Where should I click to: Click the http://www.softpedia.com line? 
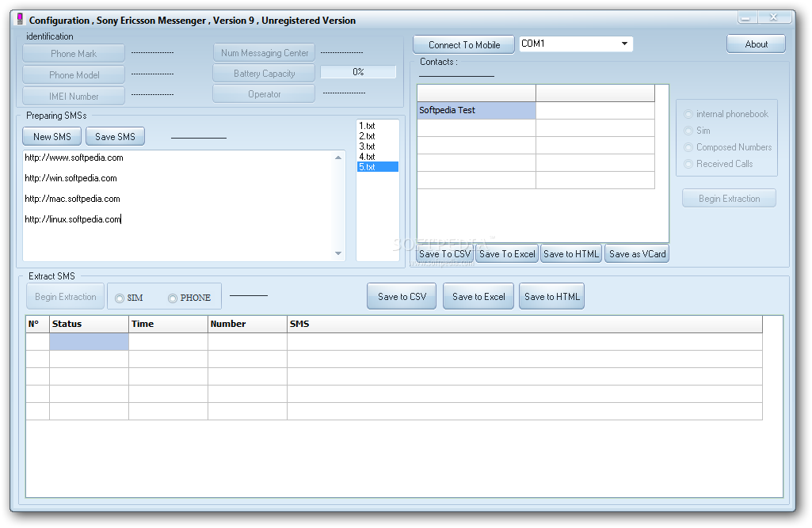[74, 158]
